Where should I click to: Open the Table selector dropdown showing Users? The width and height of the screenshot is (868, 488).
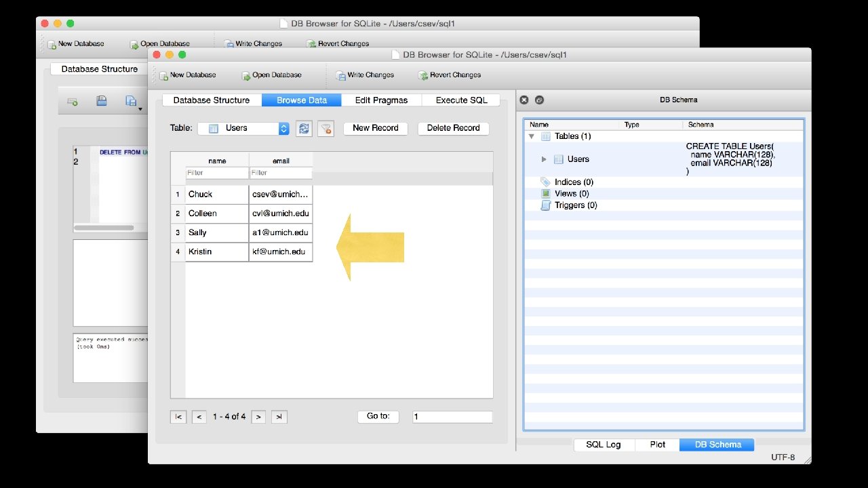click(243, 128)
